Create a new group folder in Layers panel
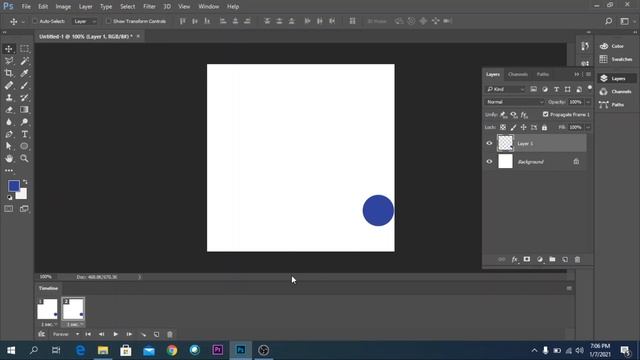 tap(552, 260)
